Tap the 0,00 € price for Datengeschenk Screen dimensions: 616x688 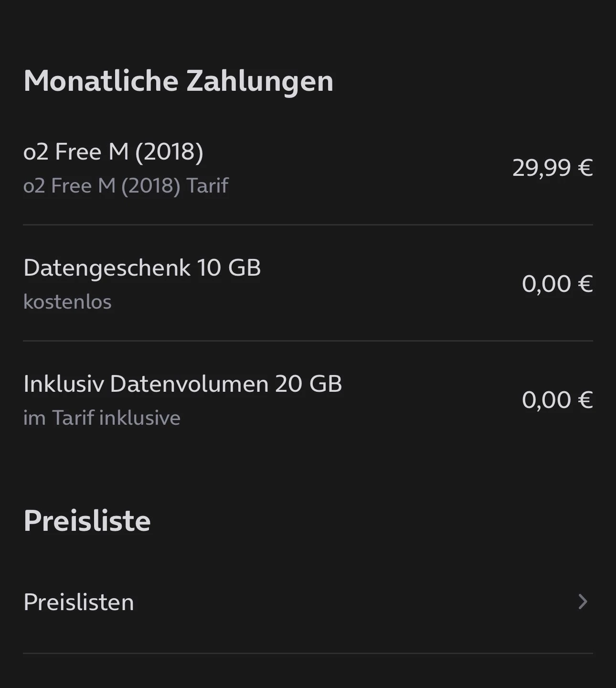tap(557, 284)
